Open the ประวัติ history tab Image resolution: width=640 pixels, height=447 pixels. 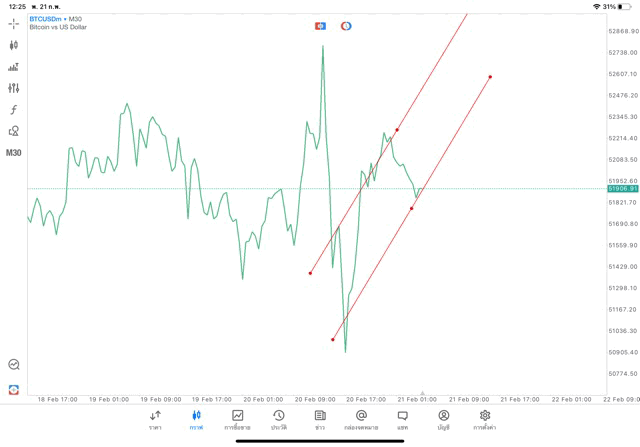pos(278,419)
